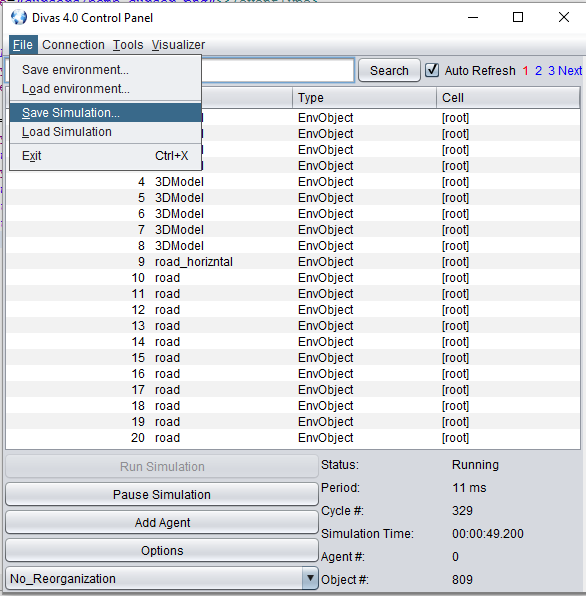Go to page 2 link

(x=538, y=70)
